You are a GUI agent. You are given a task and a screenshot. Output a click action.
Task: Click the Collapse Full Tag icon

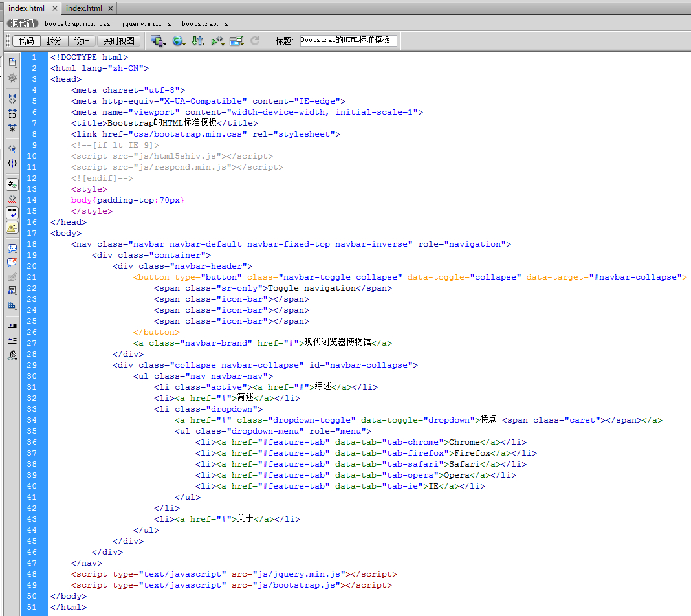12,99
